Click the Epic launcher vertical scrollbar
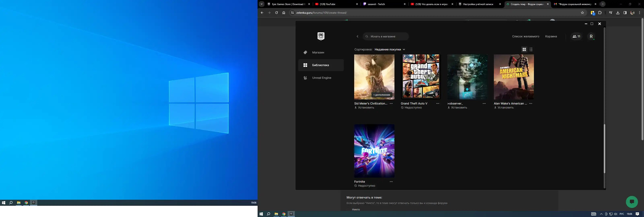Viewport: 644px width, 217px height. coord(605,148)
